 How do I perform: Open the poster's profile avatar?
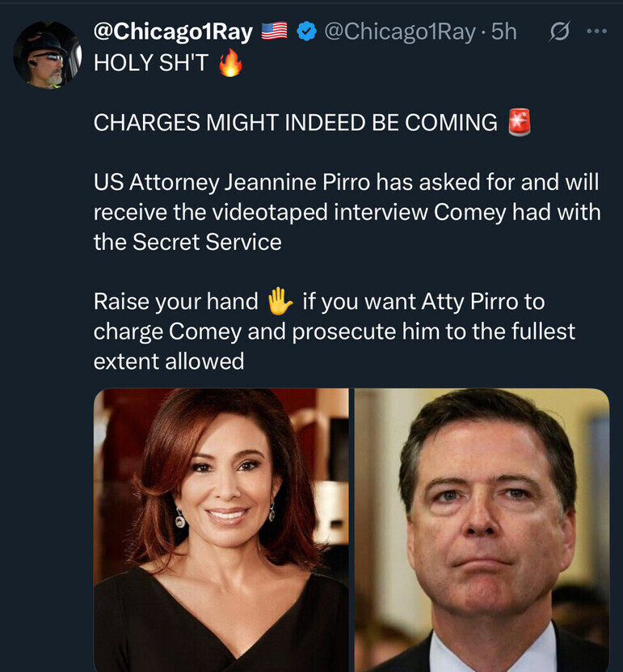48,55
